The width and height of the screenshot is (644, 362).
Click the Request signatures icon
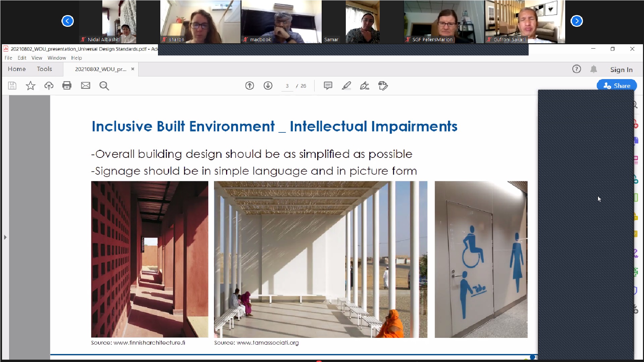pos(383,86)
